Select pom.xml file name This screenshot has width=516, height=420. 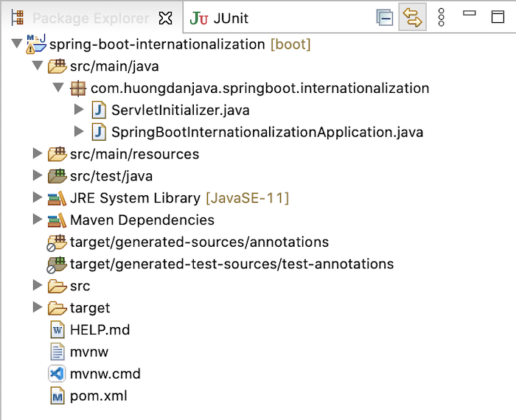tap(99, 396)
